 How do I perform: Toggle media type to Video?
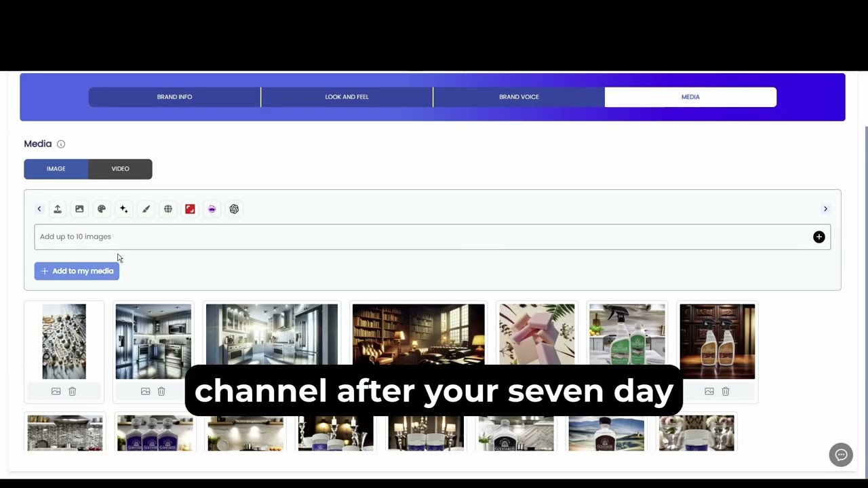pyautogui.click(x=120, y=169)
